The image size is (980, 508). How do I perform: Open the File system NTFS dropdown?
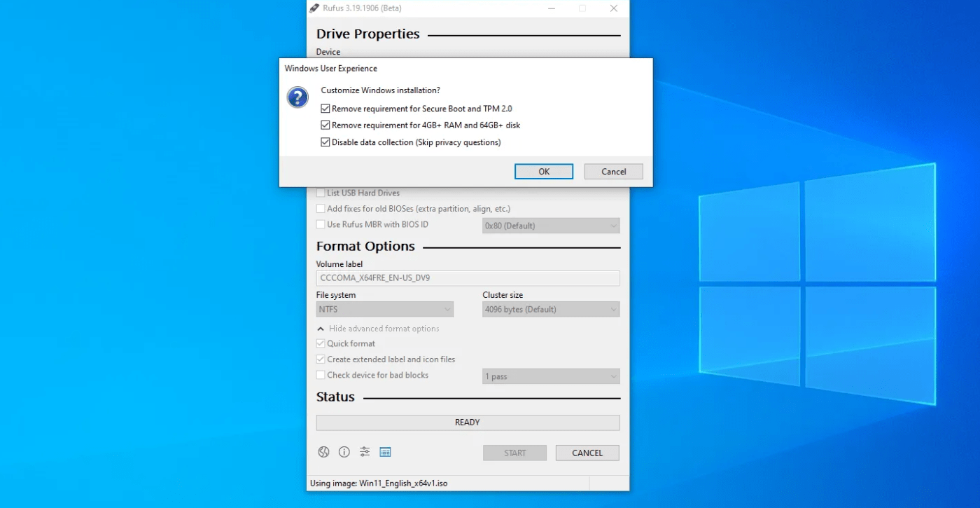385,309
